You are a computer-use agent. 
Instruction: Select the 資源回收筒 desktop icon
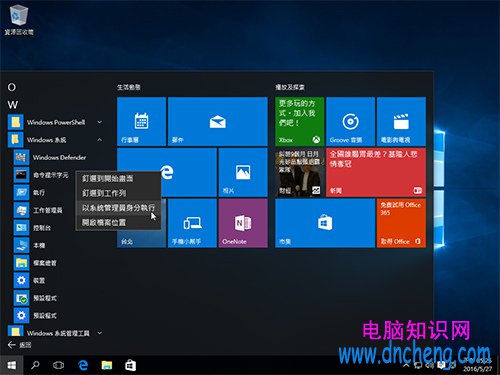pyautogui.click(x=19, y=19)
